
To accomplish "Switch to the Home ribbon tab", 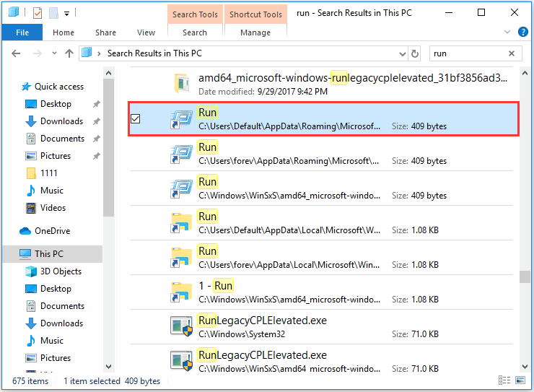I will tap(64, 32).
